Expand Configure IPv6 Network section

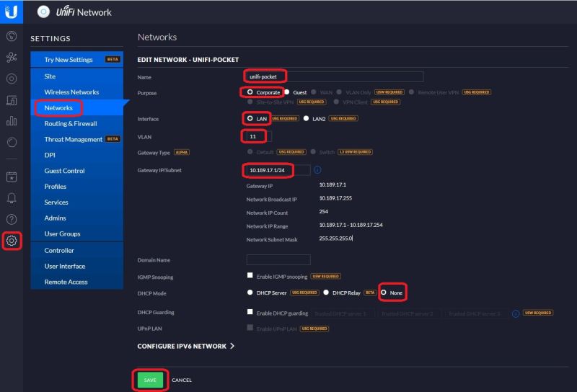click(x=186, y=346)
